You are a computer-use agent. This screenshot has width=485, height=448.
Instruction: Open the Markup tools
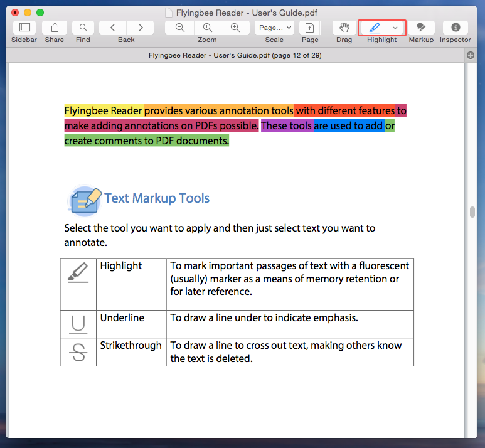tap(421, 28)
